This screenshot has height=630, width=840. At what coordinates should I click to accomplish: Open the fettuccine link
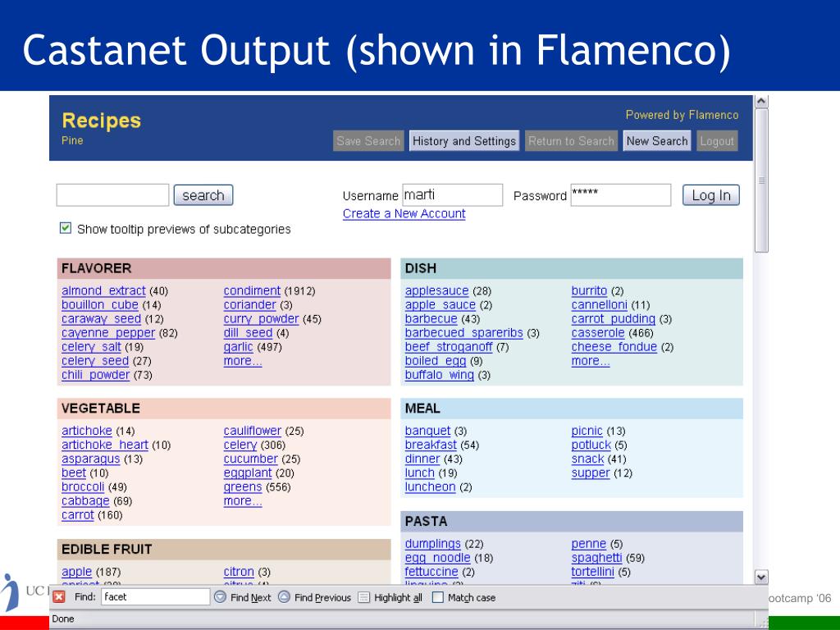(431, 572)
